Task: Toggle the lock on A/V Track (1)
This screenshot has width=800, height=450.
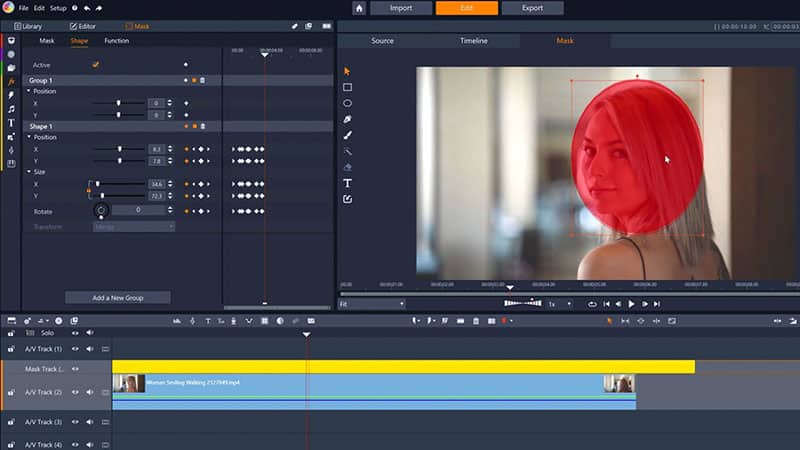Action: point(11,349)
